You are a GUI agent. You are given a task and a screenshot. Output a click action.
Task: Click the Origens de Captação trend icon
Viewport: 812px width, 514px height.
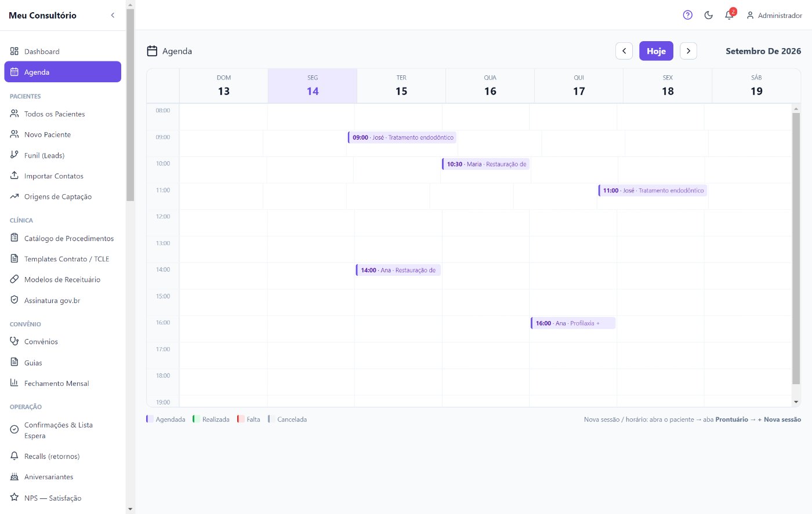pyautogui.click(x=14, y=196)
